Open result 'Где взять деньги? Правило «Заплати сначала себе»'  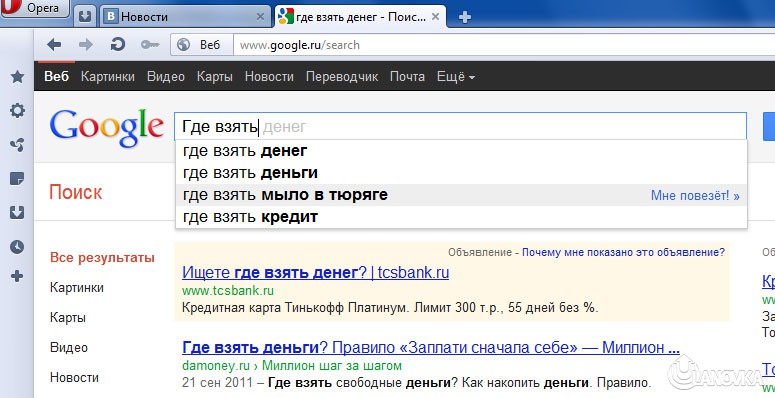431,348
